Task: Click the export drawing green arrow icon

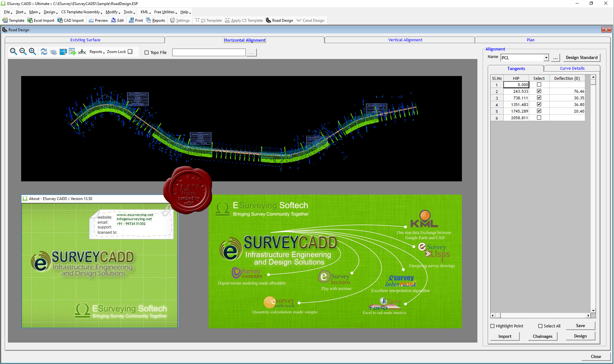Action: coord(73,52)
